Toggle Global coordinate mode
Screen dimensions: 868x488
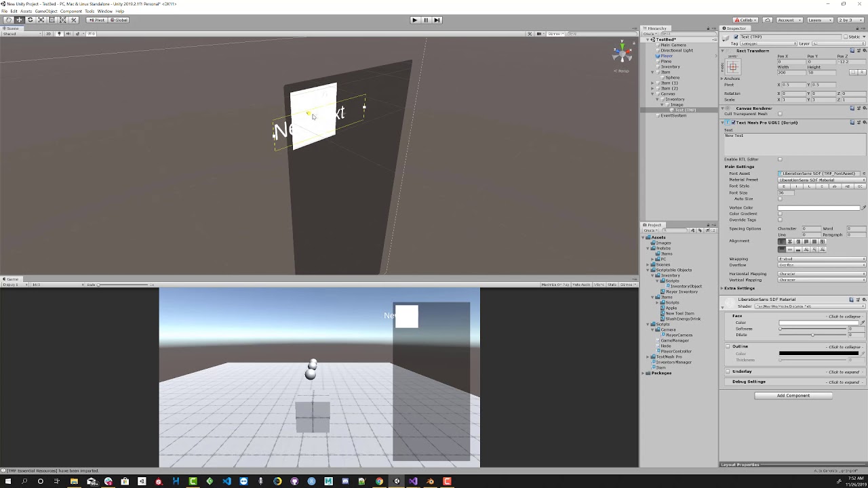point(118,20)
